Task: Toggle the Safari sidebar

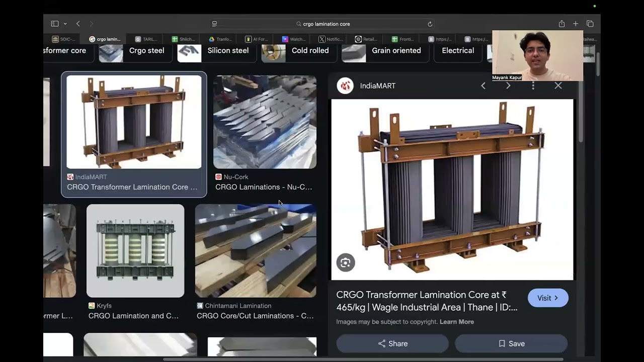Action: 55,24
